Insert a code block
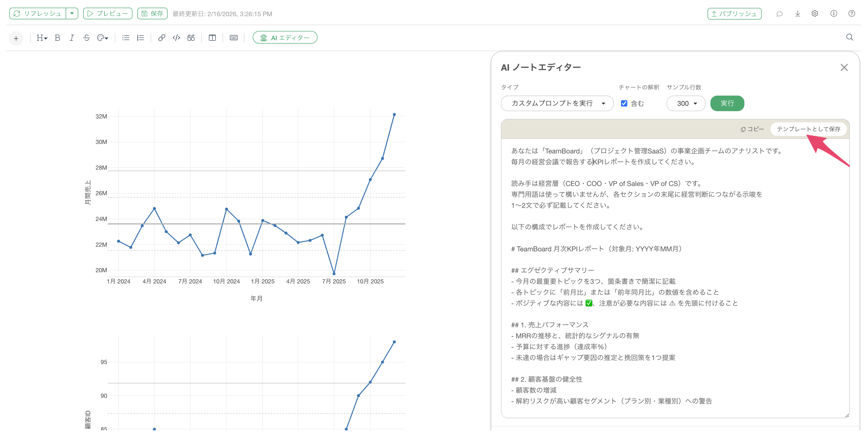The image size is (868, 434). (176, 38)
